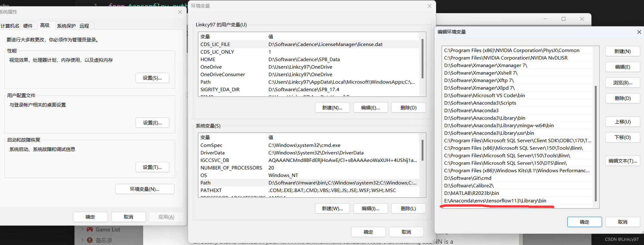
Task: Select DriverData system variable row
Action: coord(309,153)
